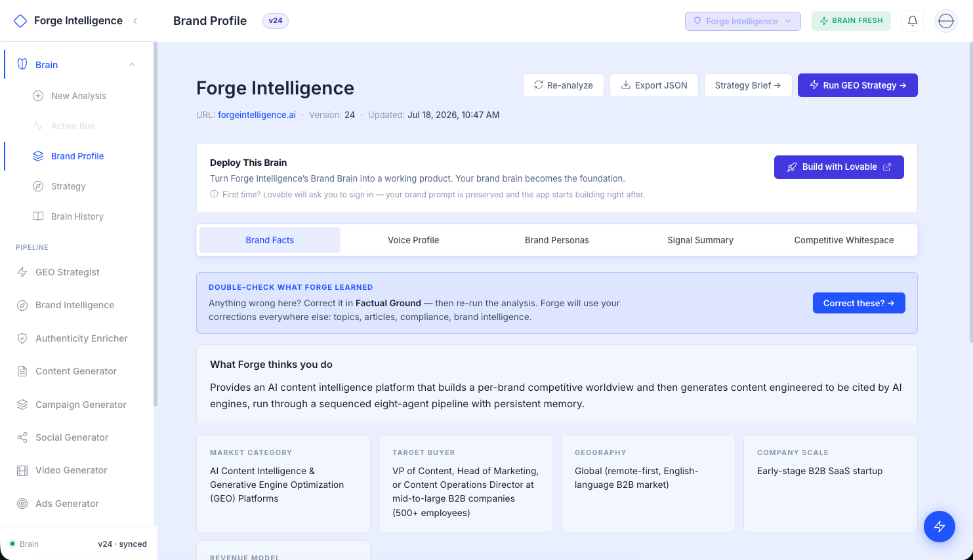Click the Content Generator document icon
Image resolution: width=973 pixels, height=560 pixels.
coord(22,371)
